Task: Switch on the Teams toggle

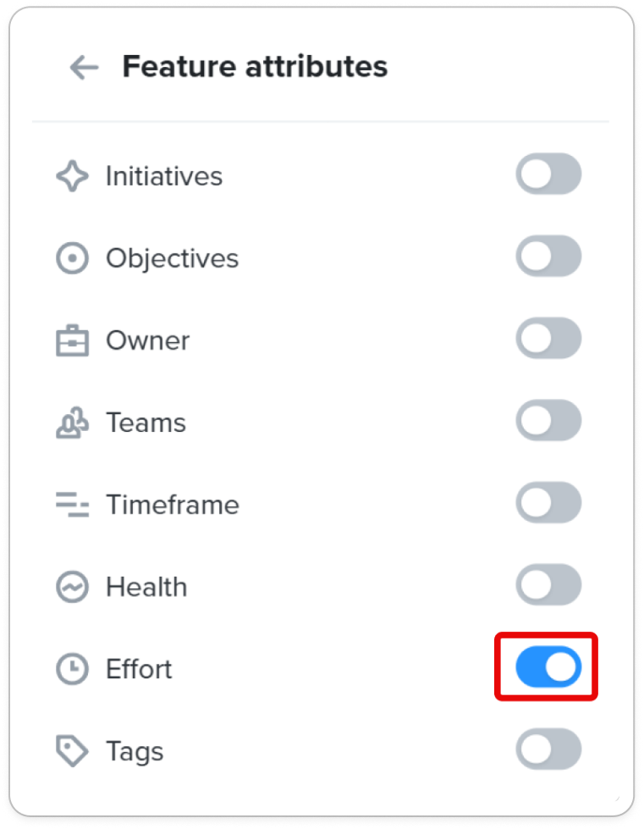Action: 549,420
